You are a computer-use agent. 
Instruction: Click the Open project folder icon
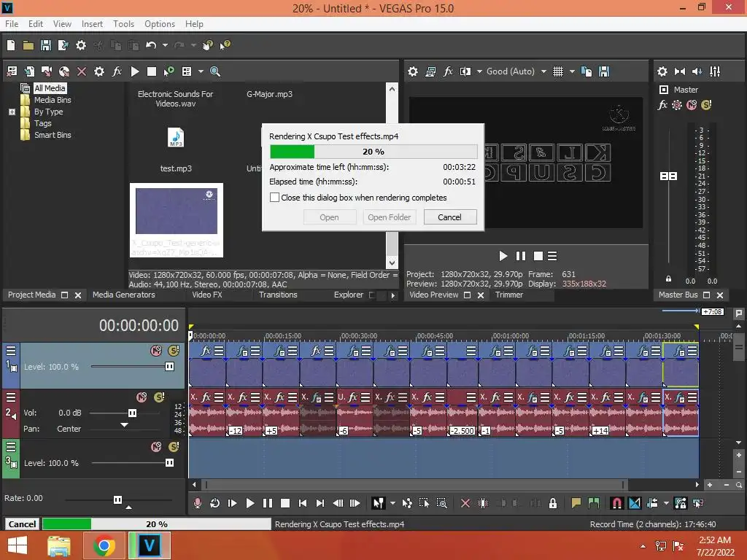(x=28, y=45)
